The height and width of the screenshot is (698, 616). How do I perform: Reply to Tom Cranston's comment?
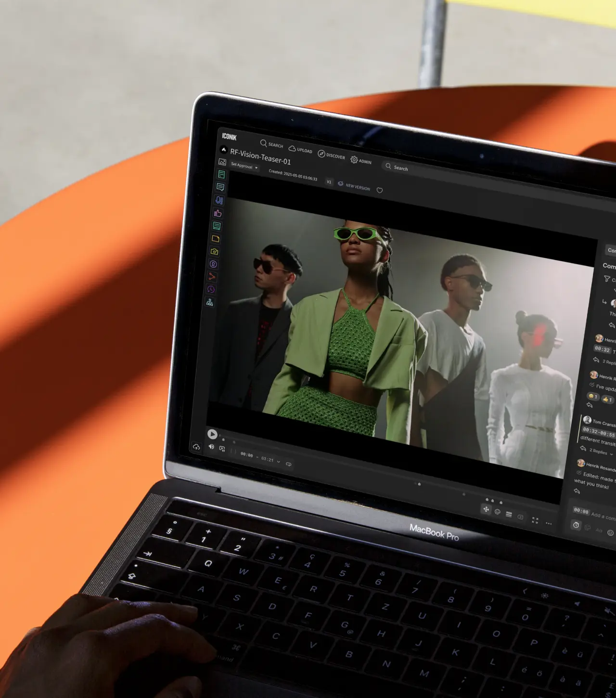click(x=583, y=448)
